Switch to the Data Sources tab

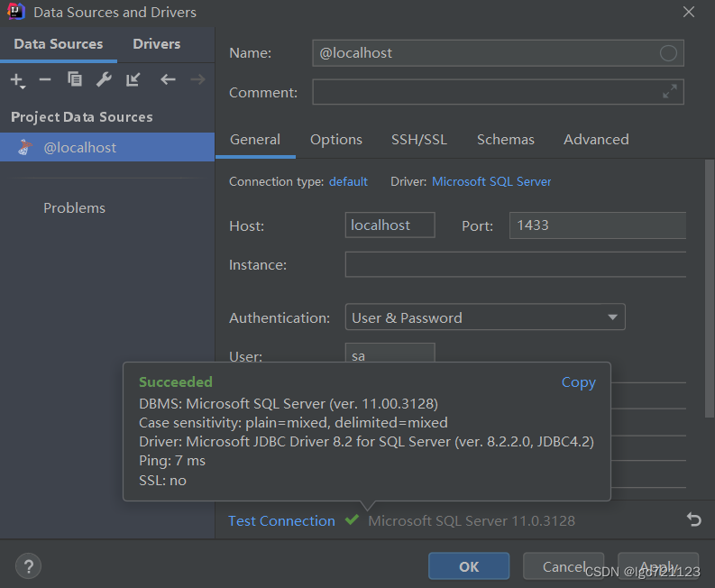coord(59,44)
